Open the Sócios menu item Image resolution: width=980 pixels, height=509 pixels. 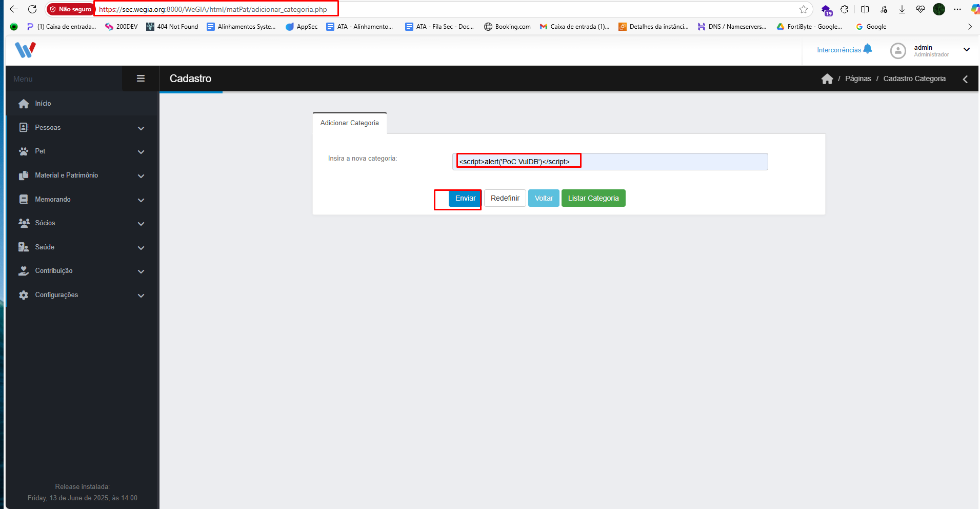[x=82, y=223]
